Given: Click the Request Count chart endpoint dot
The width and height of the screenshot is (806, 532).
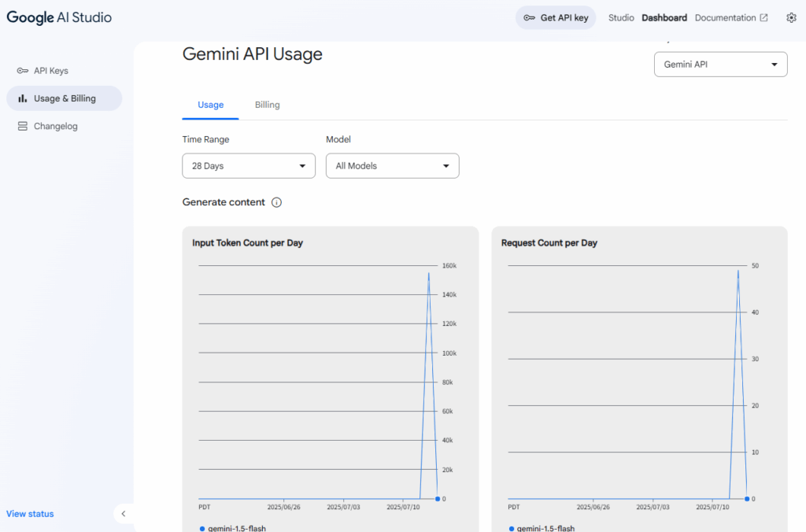Looking at the screenshot, I should click(747, 499).
